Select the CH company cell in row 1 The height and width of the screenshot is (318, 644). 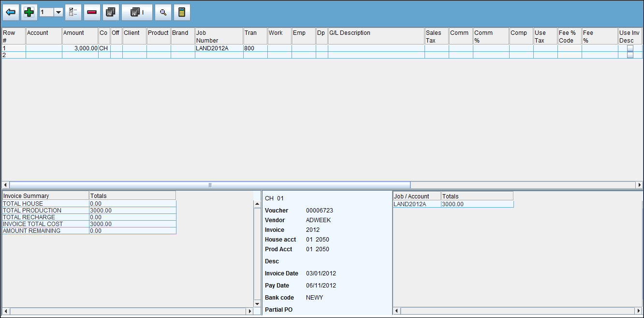104,48
